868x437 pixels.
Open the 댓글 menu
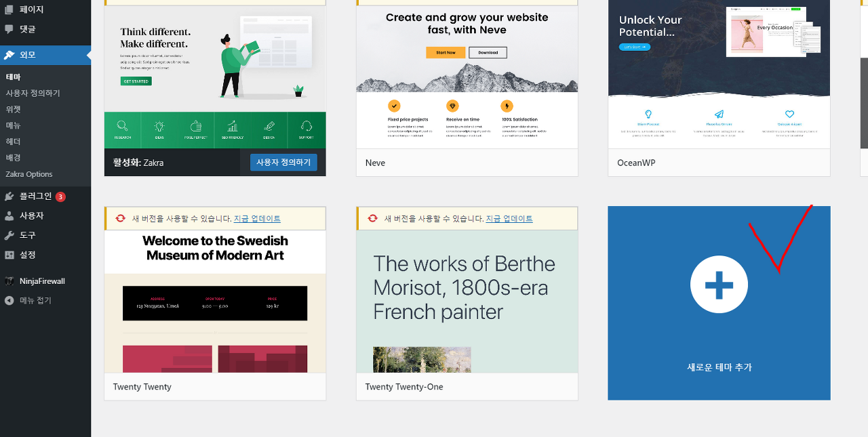[x=45, y=29]
